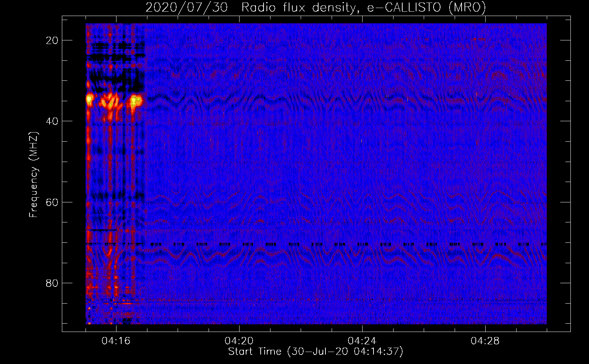
Task: Click the 04:24 time tick label
Action: click(362, 341)
